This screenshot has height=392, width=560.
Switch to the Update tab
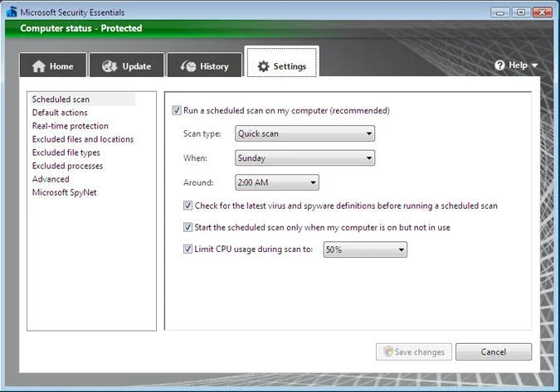[126, 65]
